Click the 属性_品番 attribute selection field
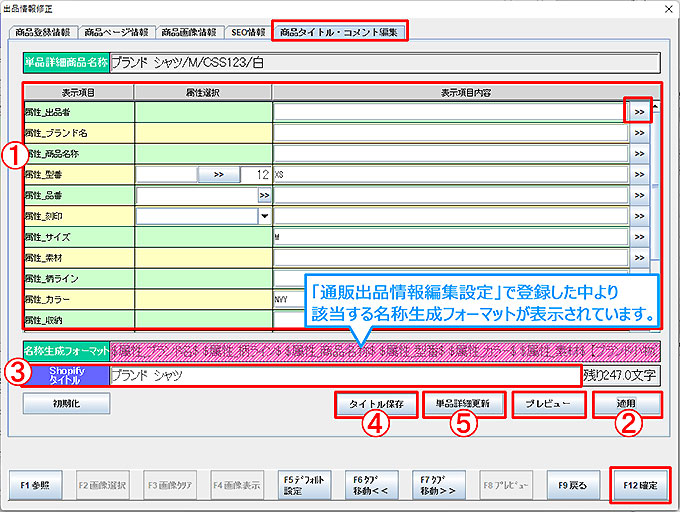The image size is (680, 512). (197, 196)
